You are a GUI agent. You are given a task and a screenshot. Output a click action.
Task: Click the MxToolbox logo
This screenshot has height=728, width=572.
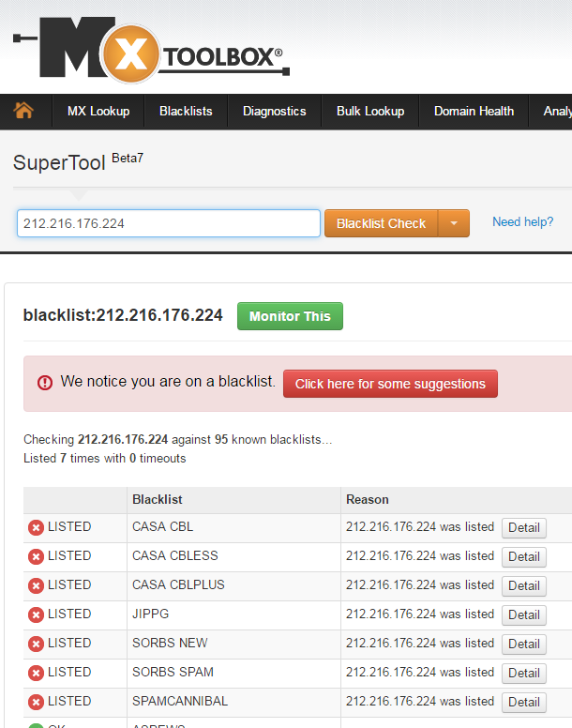[152, 50]
